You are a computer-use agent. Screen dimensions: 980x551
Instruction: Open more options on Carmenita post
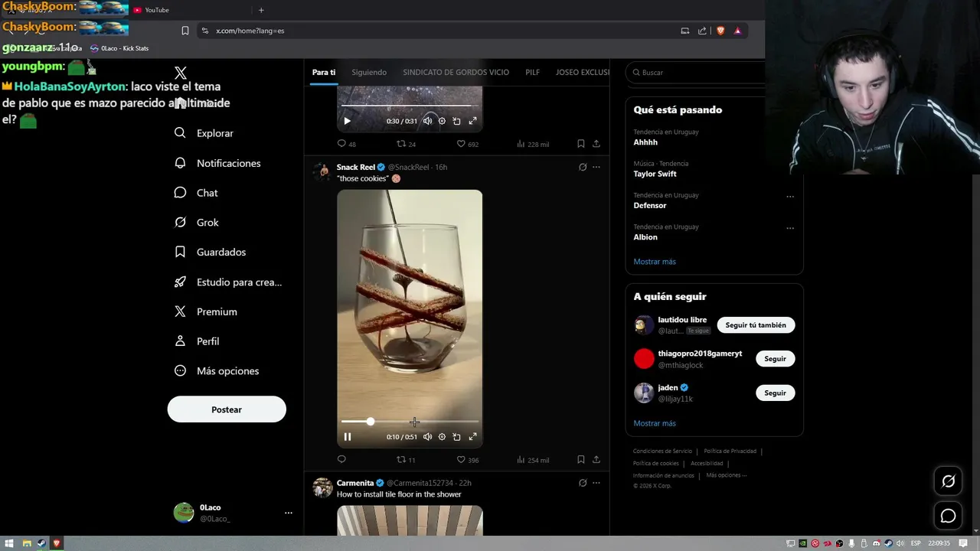tap(596, 483)
